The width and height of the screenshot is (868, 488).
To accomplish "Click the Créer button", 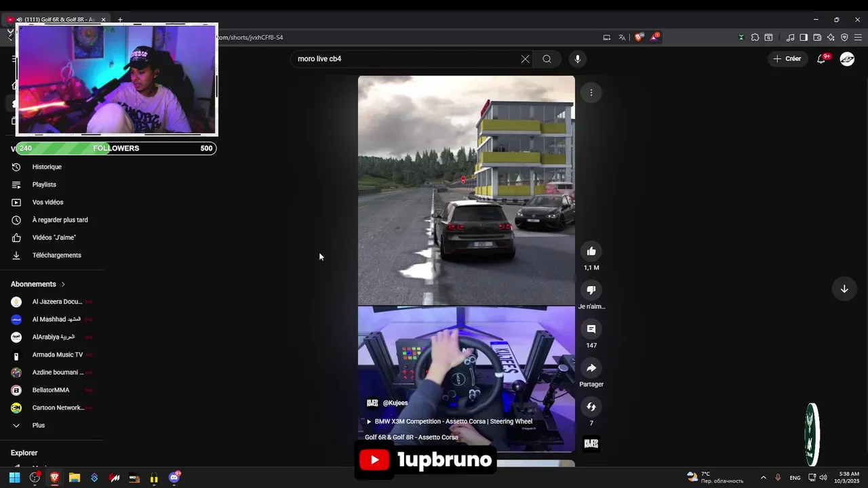I will tap(787, 59).
